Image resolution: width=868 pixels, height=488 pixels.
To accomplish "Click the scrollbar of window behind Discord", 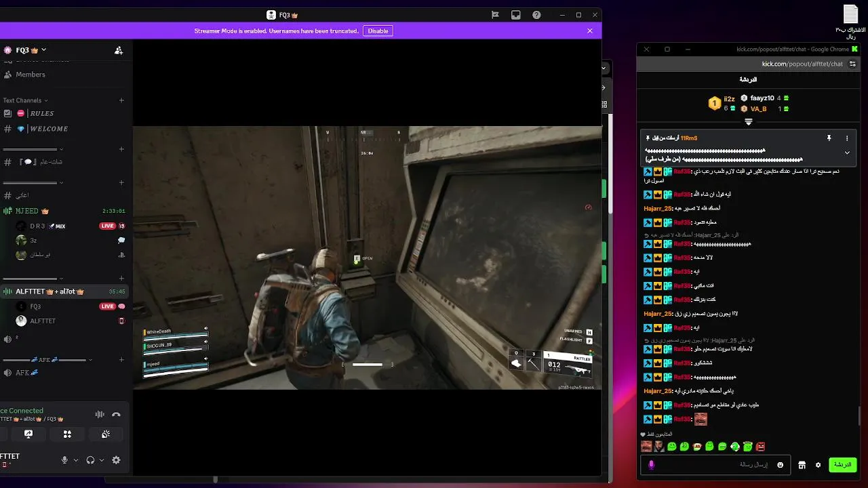I will pyautogui.click(x=610, y=165).
